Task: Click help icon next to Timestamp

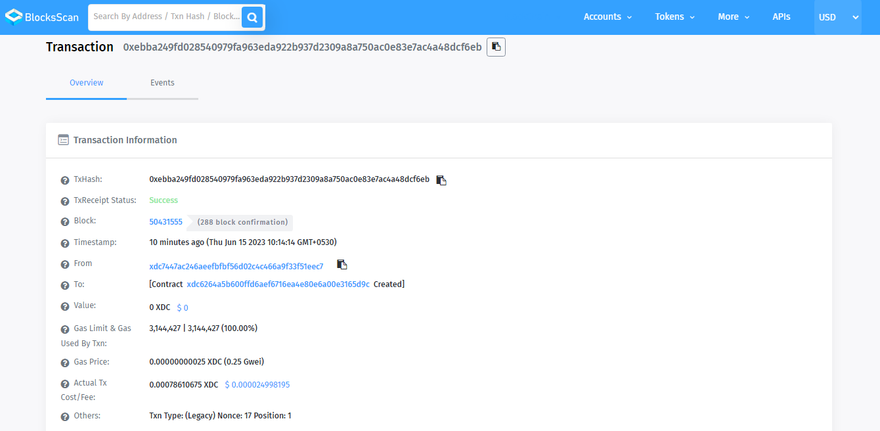Action: [65, 243]
